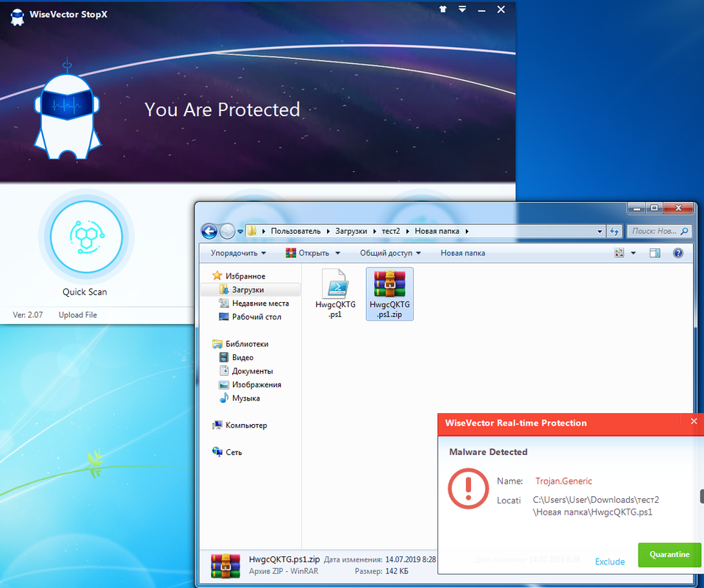Viewport: 704px width, 588px height.
Task: Click the HwgcQKTG.ps1.zip name in details pane
Action: [x=284, y=559]
